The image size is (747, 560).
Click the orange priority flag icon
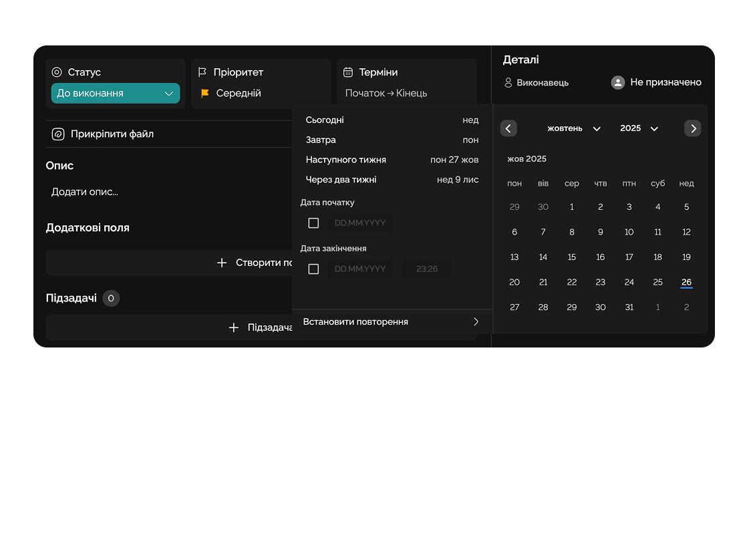(205, 94)
